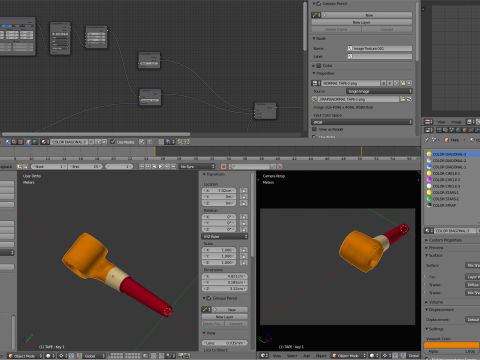The height and width of the screenshot is (360, 480).
Task: Select the magenta COLOR:CIRCLE-2 material slot
Action: [453, 180]
